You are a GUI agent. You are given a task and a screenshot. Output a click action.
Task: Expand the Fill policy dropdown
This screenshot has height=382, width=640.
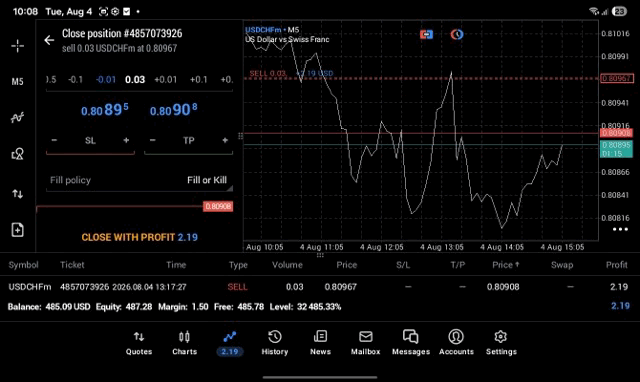[139, 180]
